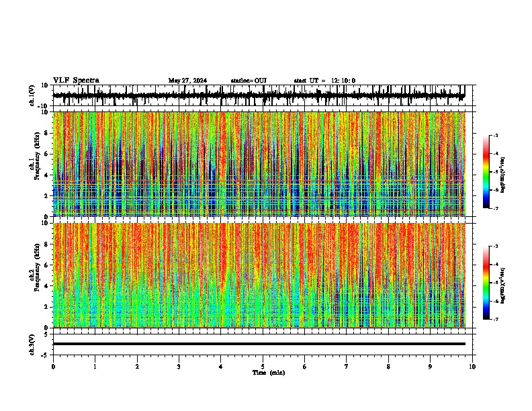The height and width of the screenshot is (411, 532).
Task: Click the "-7" label on ch.2 color scale
Action: coord(495,319)
